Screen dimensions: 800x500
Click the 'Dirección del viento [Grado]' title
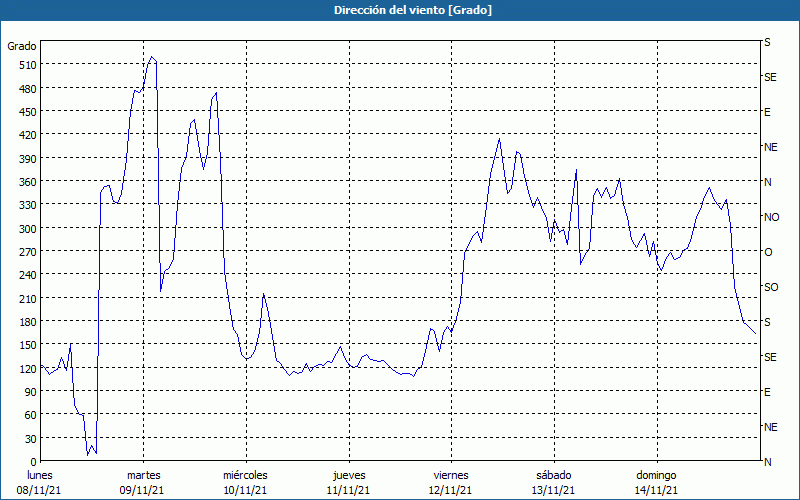tap(413, 10)
